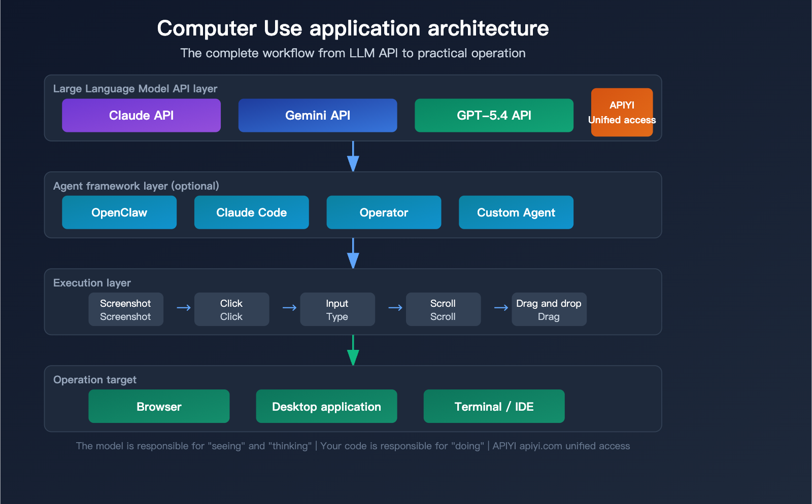812x504 pixels.
Task: Select the OpenClaw framework block
Action: tap(119, 212)
